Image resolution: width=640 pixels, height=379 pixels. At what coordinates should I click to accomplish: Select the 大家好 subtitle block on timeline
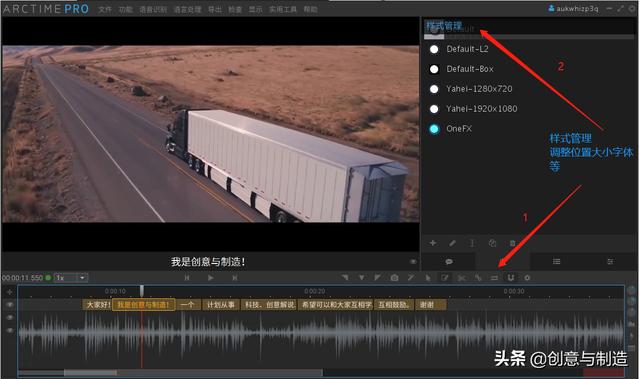click(98, 305)
